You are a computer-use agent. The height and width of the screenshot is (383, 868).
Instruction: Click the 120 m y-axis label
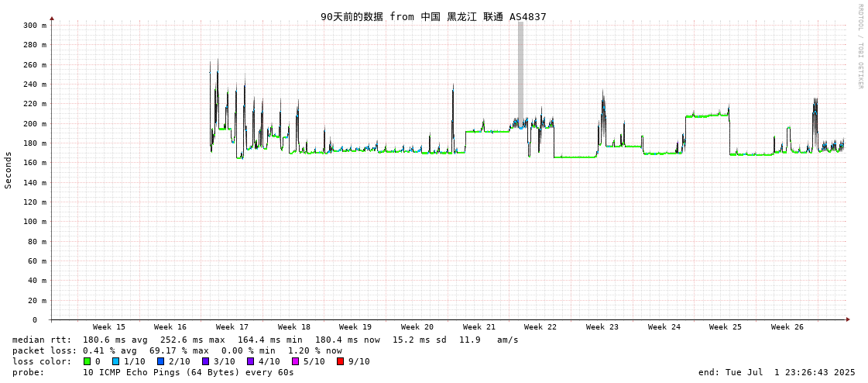point(34,202)
